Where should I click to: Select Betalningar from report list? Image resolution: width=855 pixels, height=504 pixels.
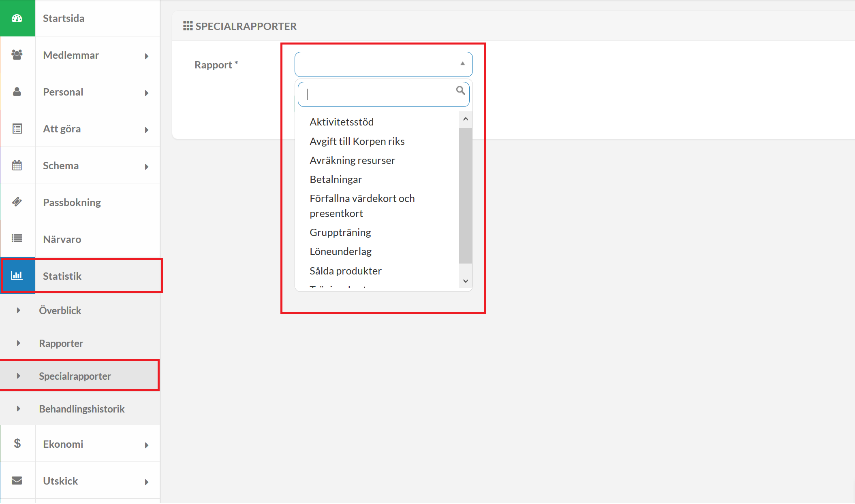click(336, 179)
